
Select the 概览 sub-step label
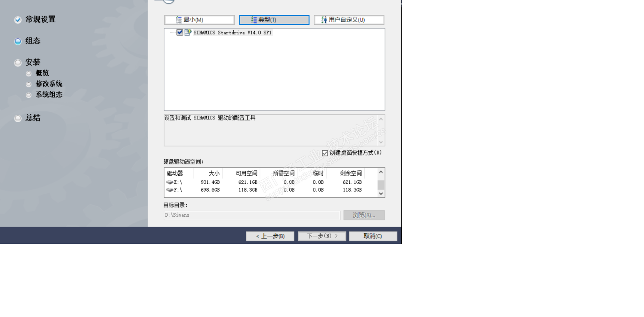tap(42, 73)
